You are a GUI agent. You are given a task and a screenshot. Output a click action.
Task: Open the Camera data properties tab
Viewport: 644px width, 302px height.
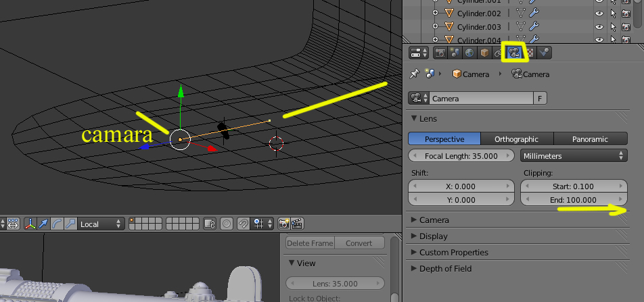[x=515, y=53]
